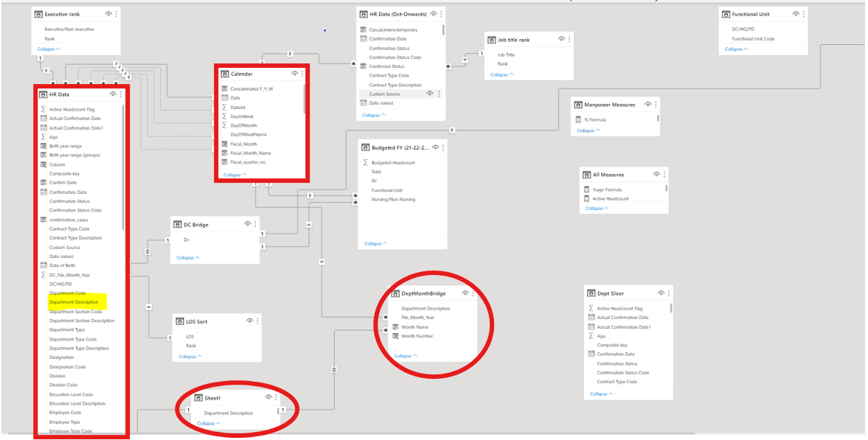This screenshot has height=440, width=868.
Task: Open more options menu for Sheet1 table
Action: tap(276, 397)
